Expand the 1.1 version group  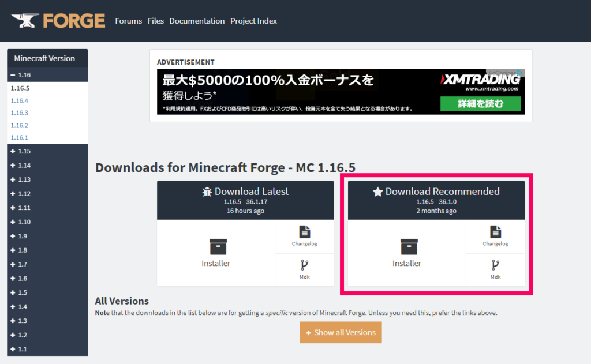point(47,349)
